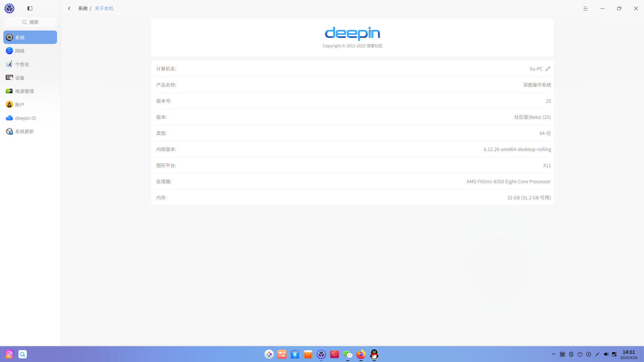Click the product name 深度操作系统
The image size is (644, 362).
click(537, 85)
